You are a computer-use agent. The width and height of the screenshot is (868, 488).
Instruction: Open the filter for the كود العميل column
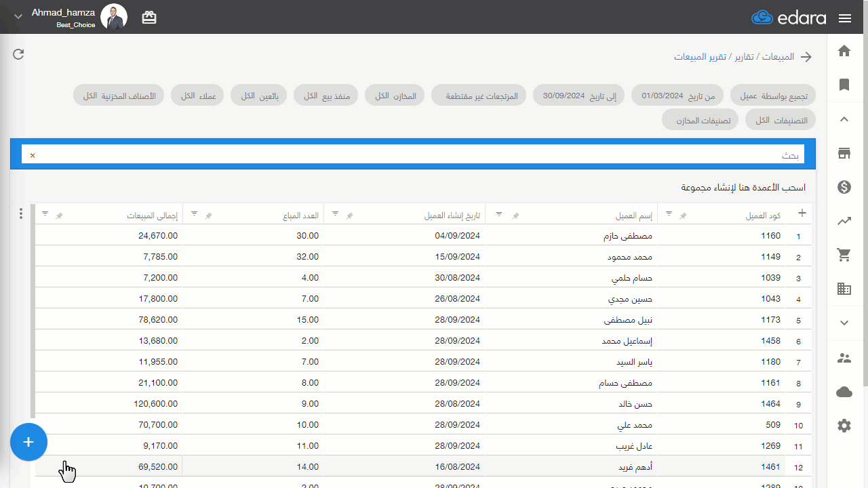tap(669, 213)
